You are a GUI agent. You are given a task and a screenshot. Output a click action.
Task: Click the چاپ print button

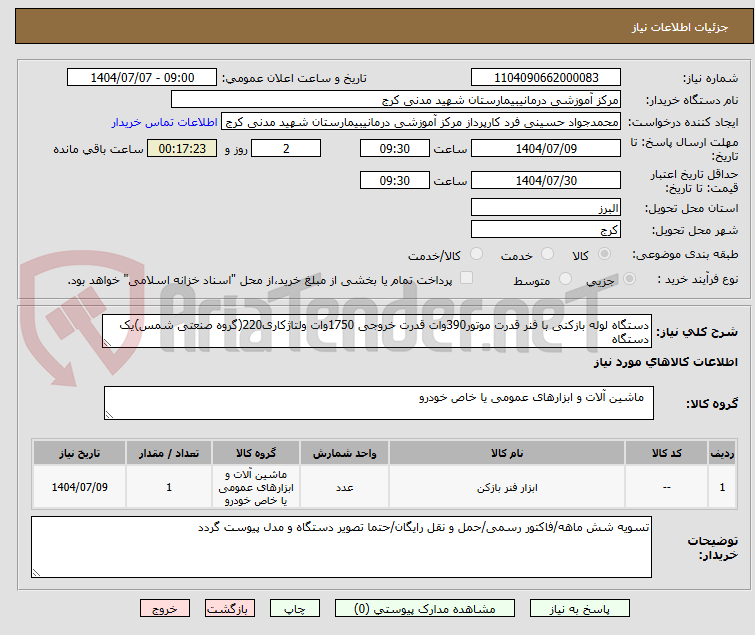295,609
